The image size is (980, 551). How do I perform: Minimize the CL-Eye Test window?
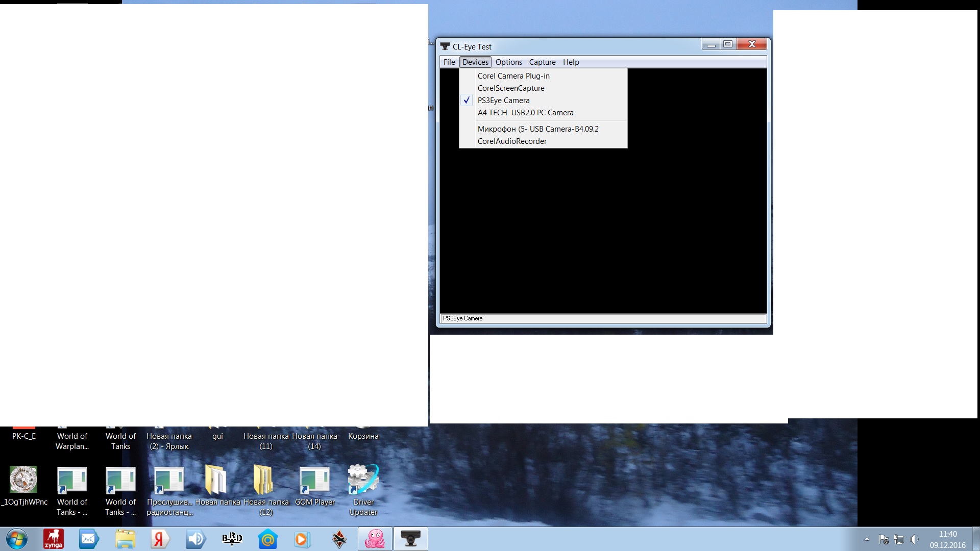click(x=711, y=44)
